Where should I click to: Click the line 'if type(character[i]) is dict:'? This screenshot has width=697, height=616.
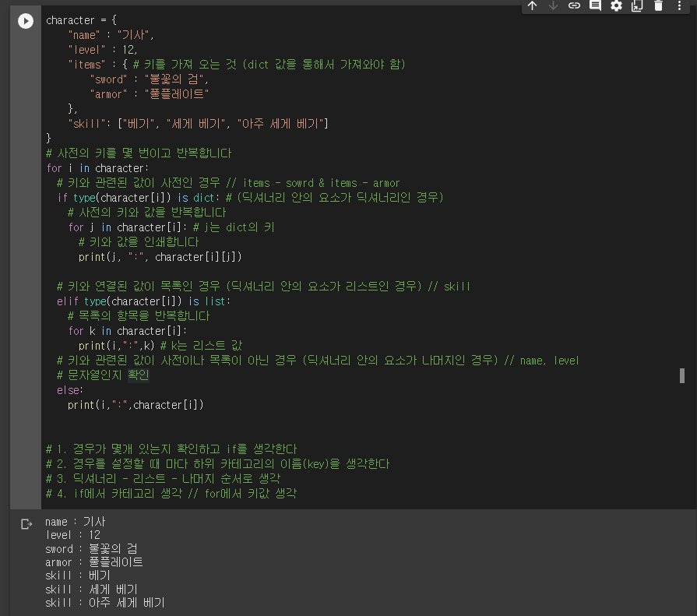point(136,198)
